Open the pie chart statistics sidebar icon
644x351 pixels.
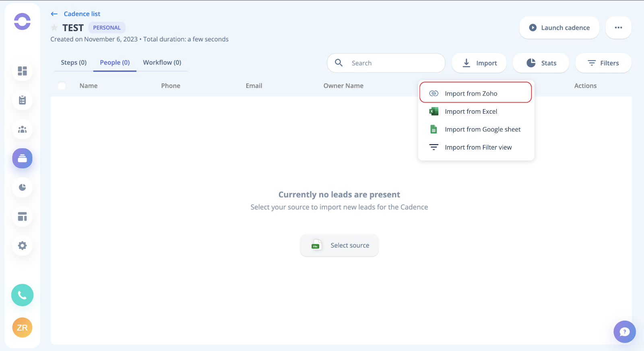pyautogui.click(x=22, y=187)
